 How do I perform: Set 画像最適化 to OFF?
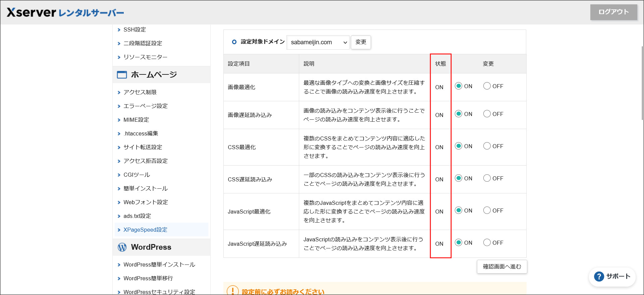pos(487,86)
